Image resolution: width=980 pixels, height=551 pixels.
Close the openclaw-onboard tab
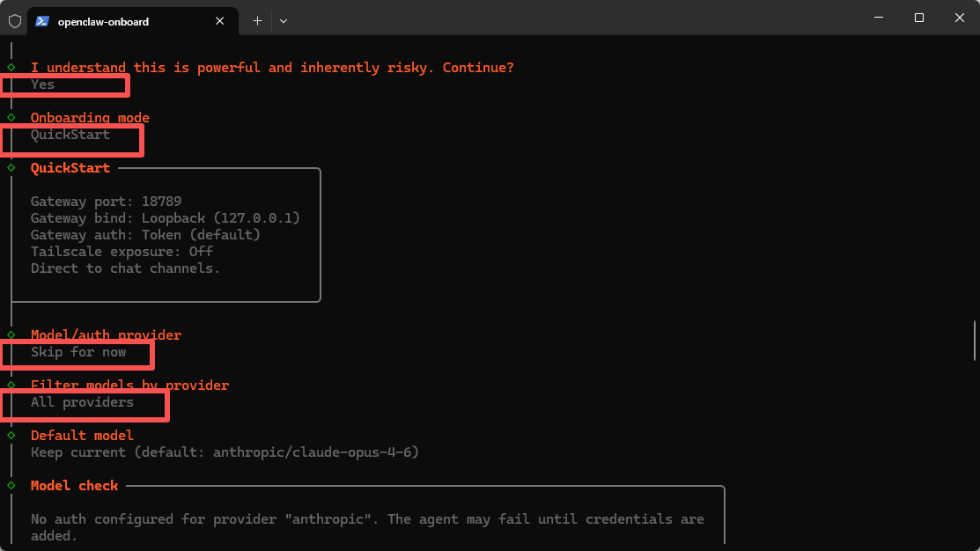220,21
